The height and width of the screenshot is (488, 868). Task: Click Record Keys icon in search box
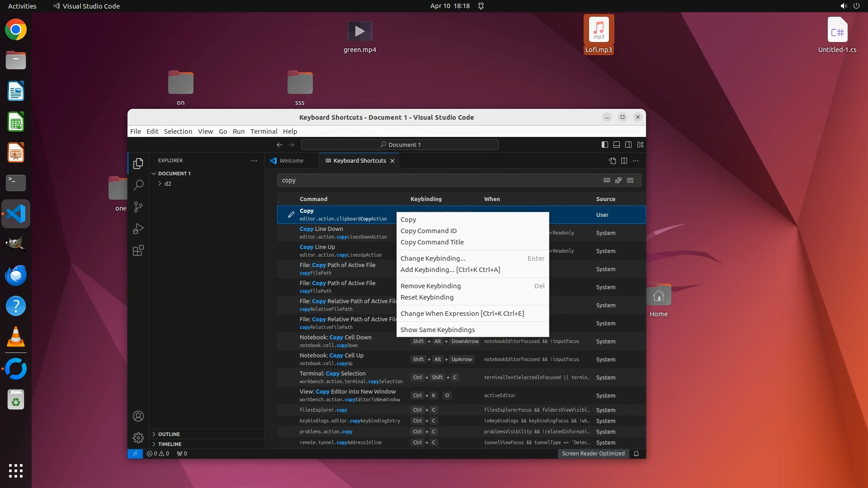click(x=607, y=180)
